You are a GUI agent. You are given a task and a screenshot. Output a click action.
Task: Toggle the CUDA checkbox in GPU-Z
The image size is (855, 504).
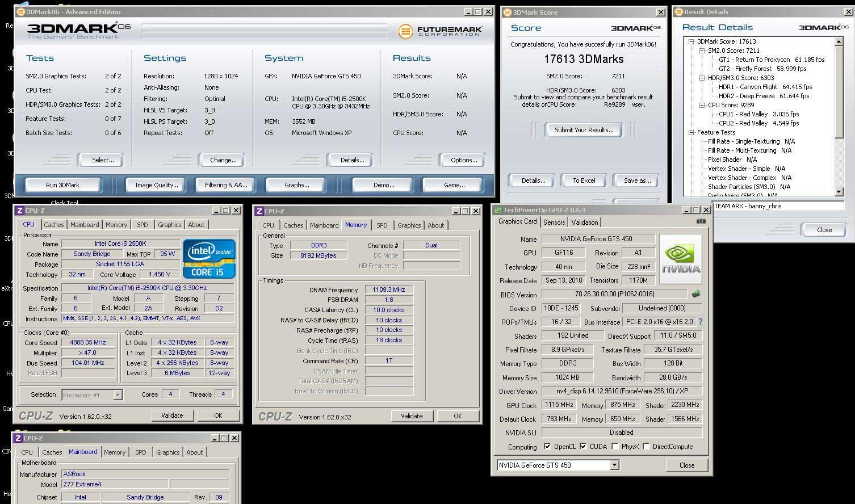583,447
